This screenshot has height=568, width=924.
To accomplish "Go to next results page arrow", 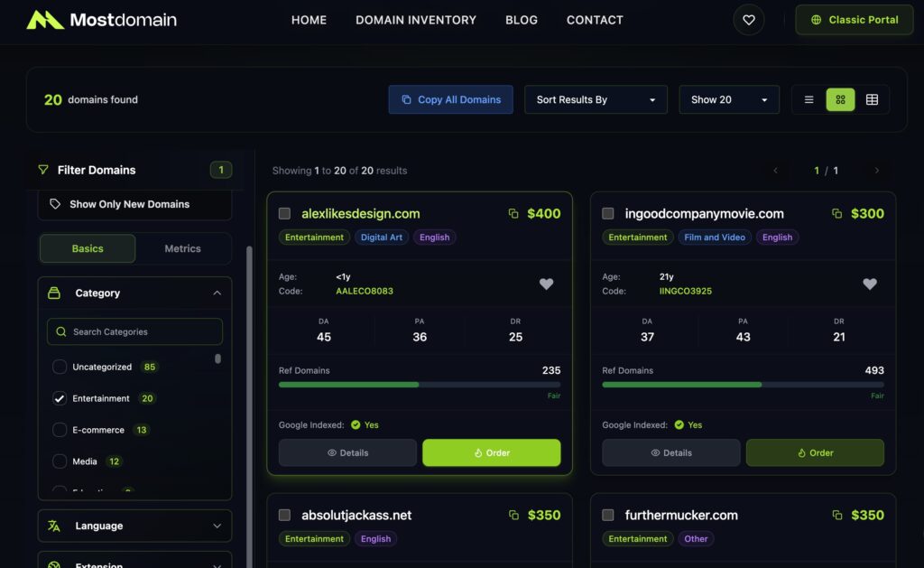I will (x=877, y=171).
